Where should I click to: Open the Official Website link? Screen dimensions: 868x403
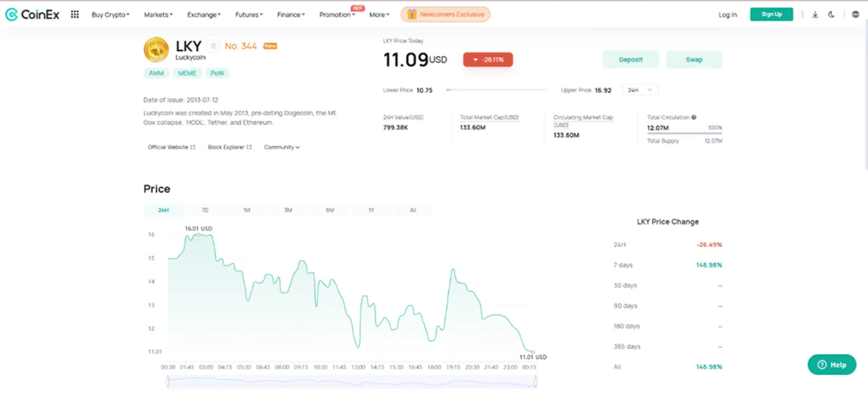click(171, 147)
